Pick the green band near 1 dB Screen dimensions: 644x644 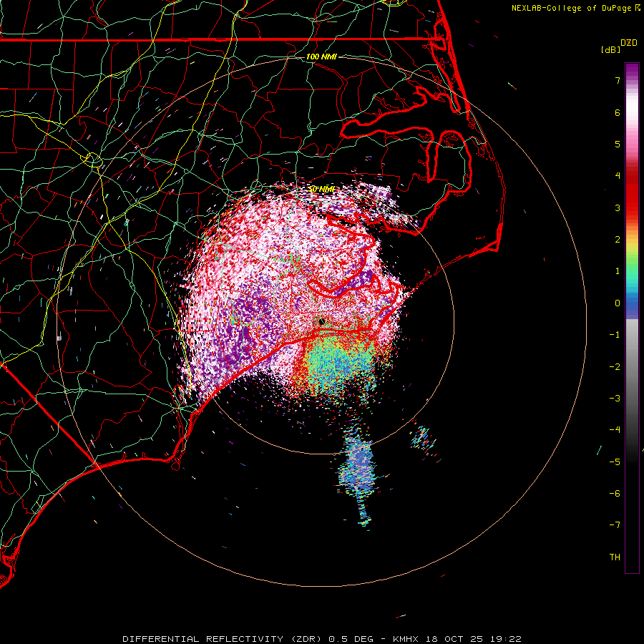(632, 269)
